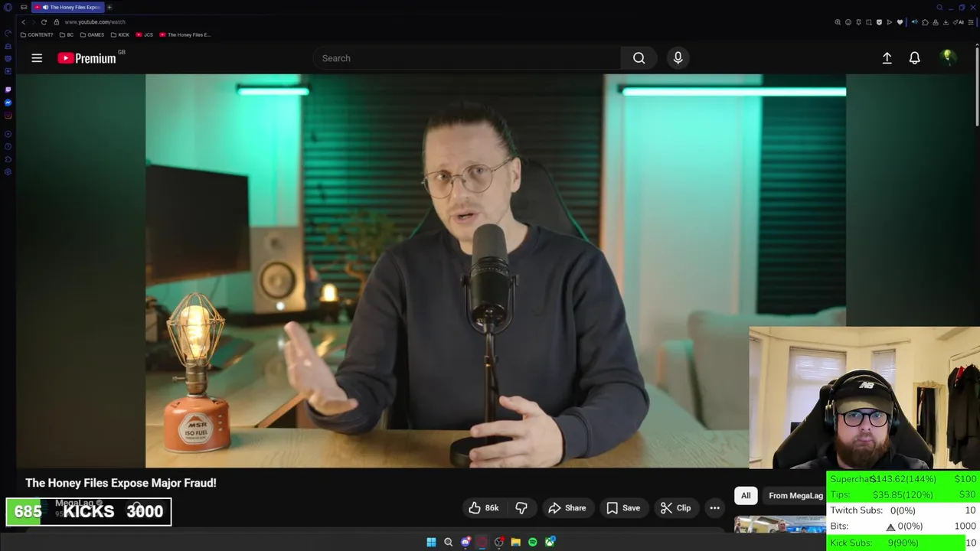
Task: Open the browser AI assistant icon
Action: pos(958,22)
